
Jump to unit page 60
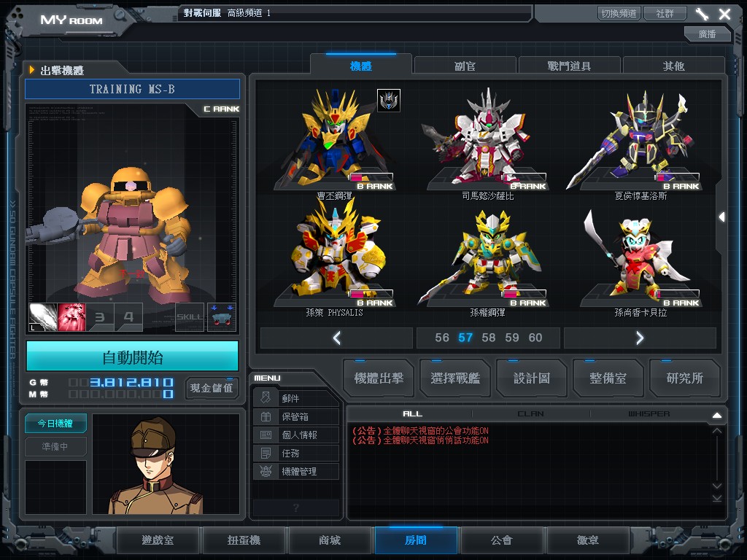pyautogui.click(x=535, y=338)
